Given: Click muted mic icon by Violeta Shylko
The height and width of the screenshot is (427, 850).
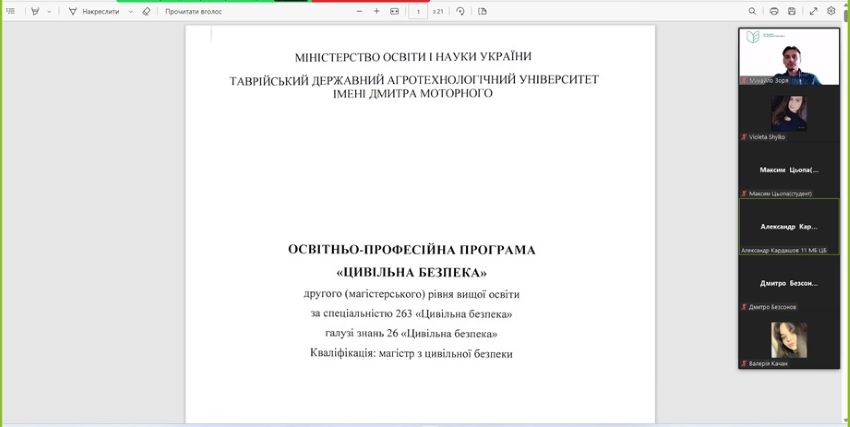Looking at the screenshot, I should pos(744,137).
